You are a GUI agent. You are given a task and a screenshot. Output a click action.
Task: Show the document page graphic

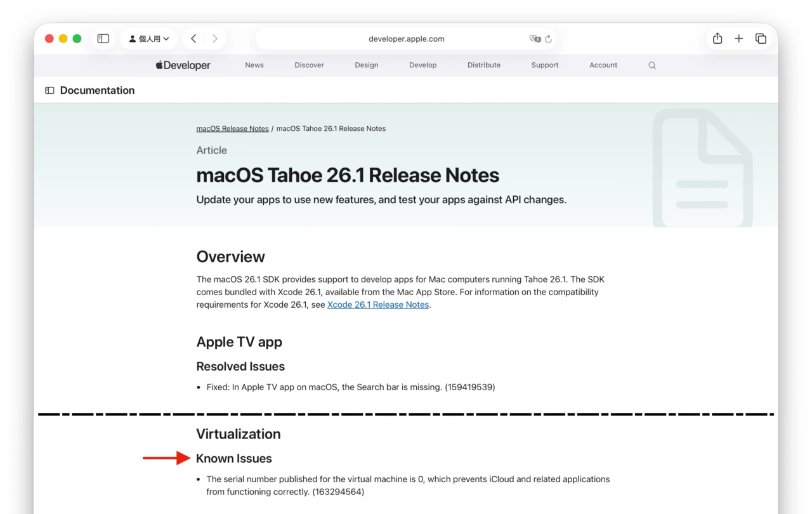pyautogui.click(x=702, y=166)
